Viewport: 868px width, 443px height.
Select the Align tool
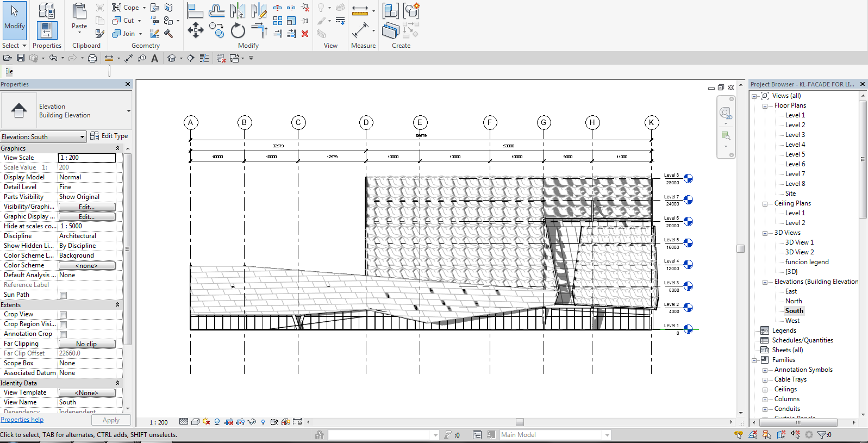pos(195,10)
